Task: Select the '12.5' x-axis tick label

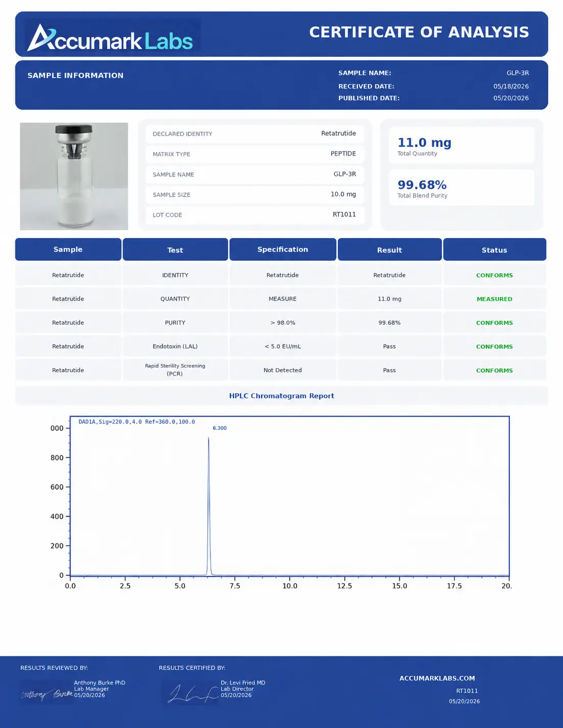Action: point(345,586)
